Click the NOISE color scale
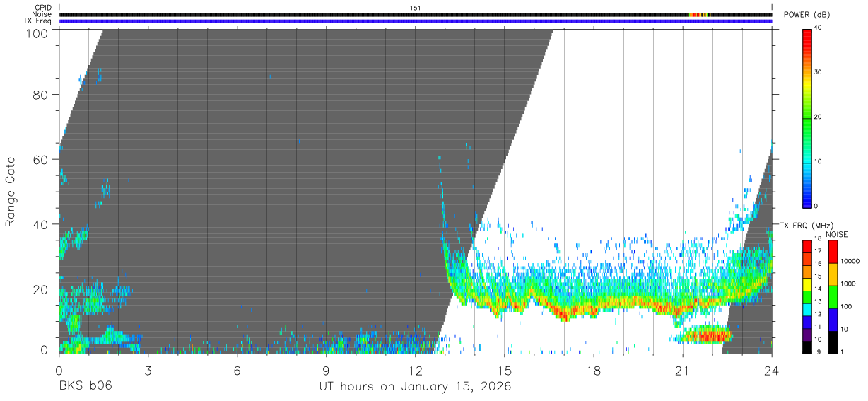Screen dimensions: 868x401 (x=833, y=296)
